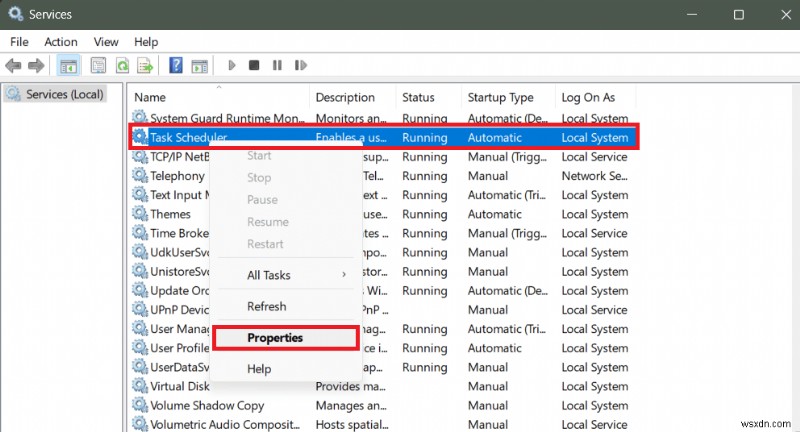Click the Services app icon in title bar
Screen dimensions: 800x432
15,14
